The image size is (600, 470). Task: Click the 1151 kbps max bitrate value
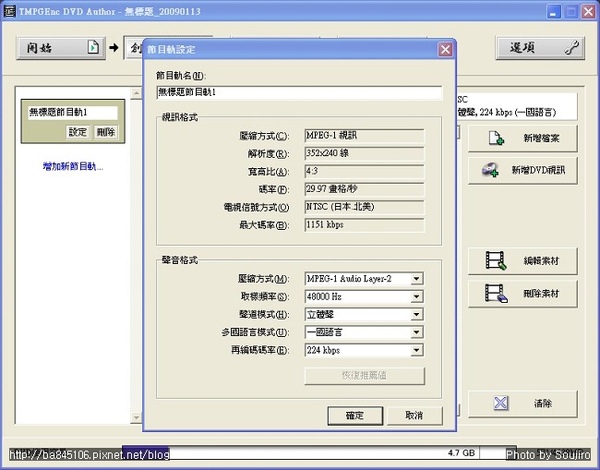364,225
